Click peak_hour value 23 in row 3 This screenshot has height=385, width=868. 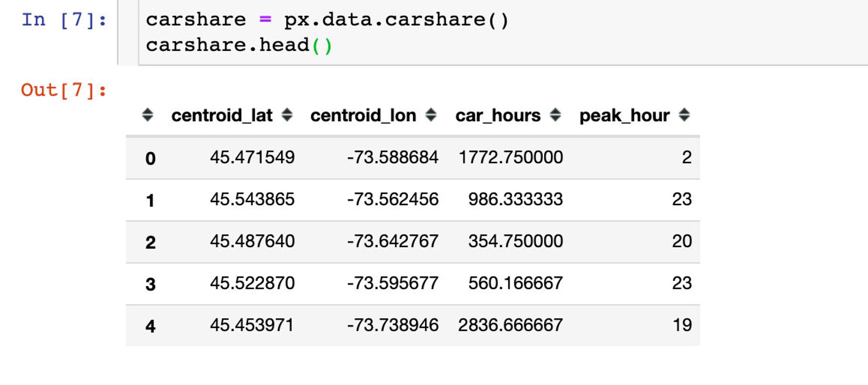point(682,283)
